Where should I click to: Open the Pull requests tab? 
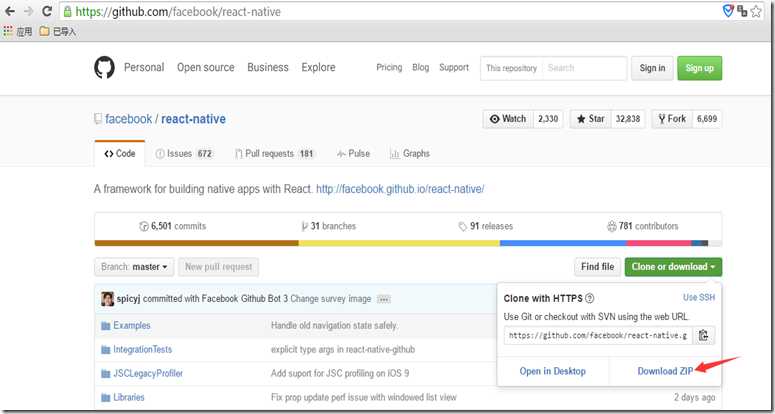pos(274,154)
